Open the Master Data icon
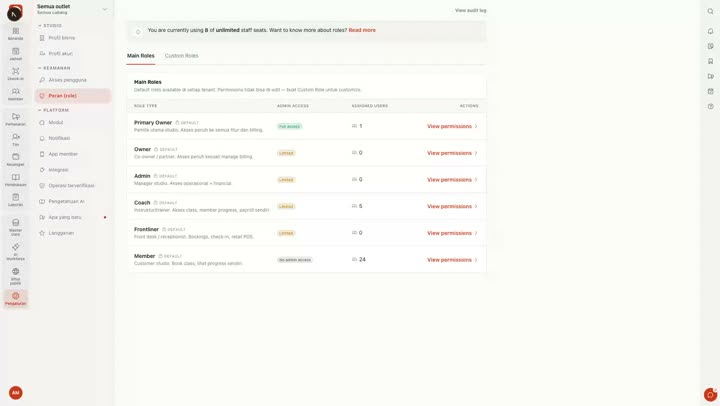This screenshot has height=406, width=720. (x=16, y=227)
